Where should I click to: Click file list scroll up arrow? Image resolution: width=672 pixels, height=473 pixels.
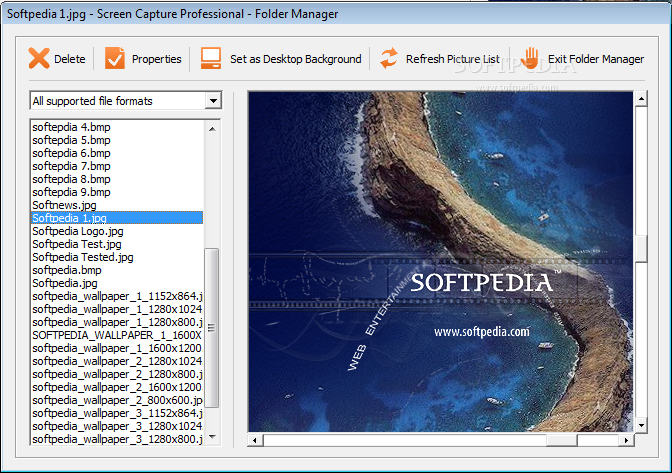click(212, 129)
